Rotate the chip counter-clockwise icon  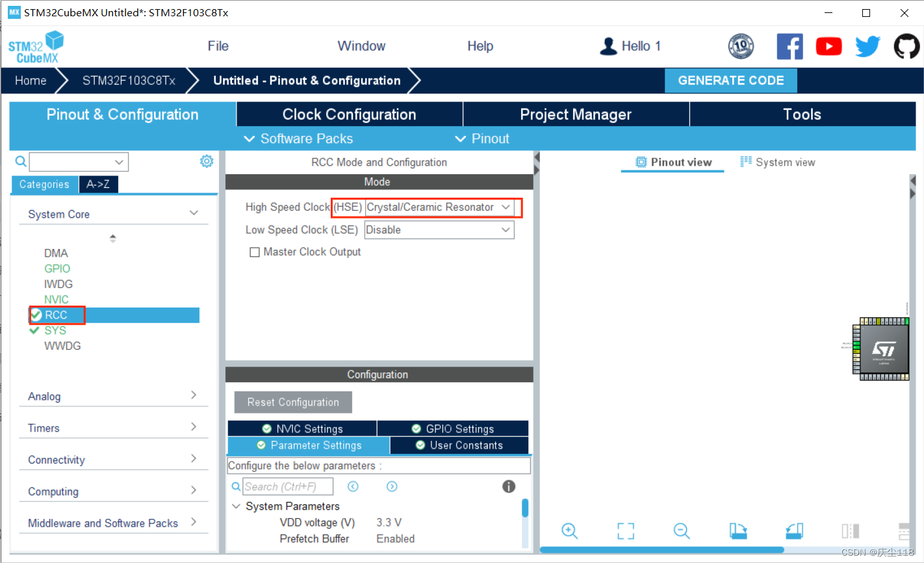point(794,530)
